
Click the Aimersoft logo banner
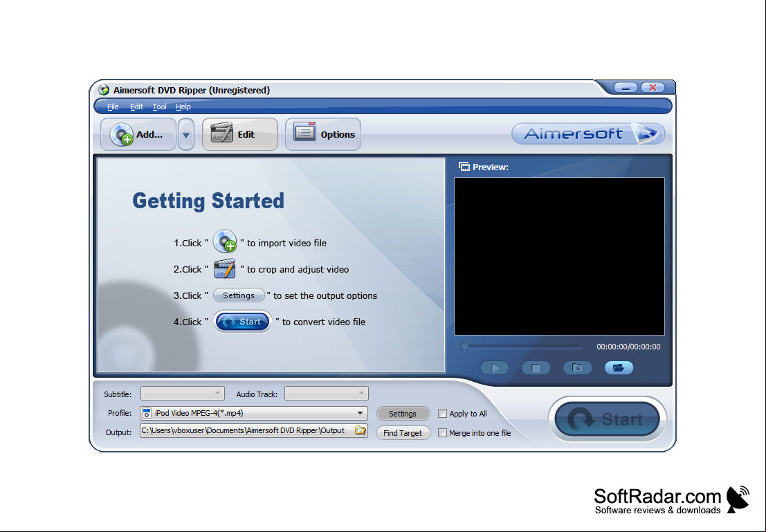(588, 134)
